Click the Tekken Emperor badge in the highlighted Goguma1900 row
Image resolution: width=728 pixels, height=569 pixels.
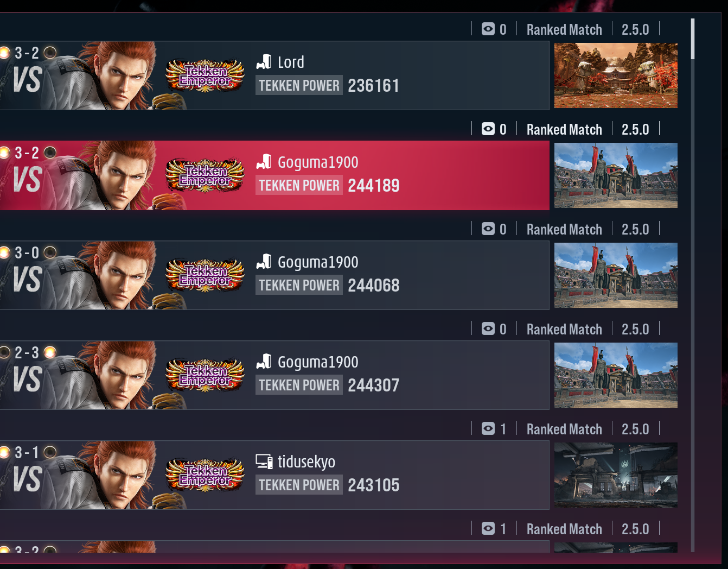tap(205, 175)
